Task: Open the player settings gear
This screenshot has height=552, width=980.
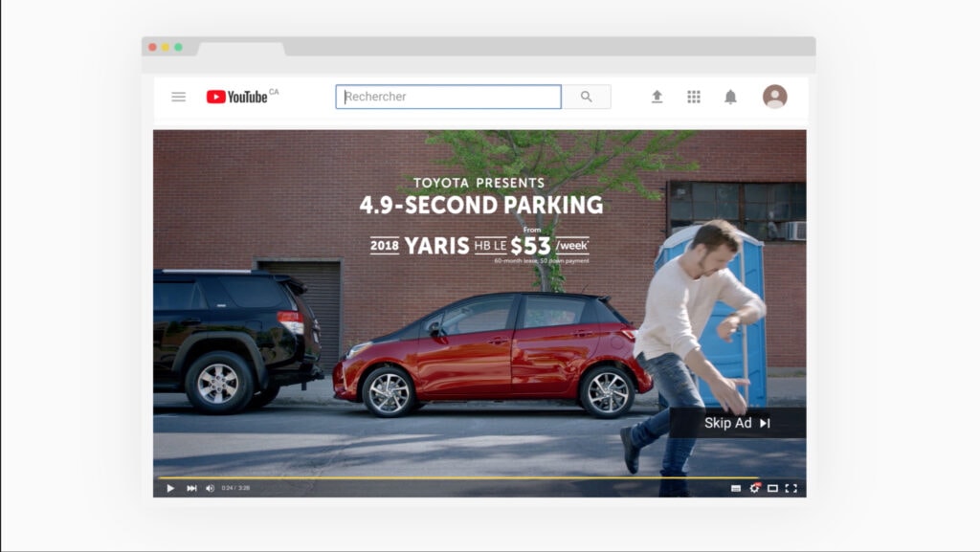Action: pos(754,488)
